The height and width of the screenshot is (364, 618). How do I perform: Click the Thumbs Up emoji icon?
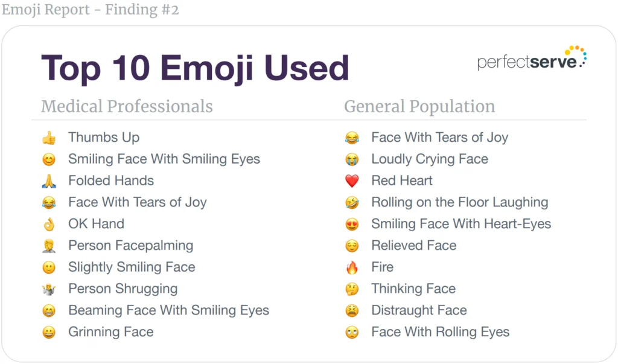point(49,138)
